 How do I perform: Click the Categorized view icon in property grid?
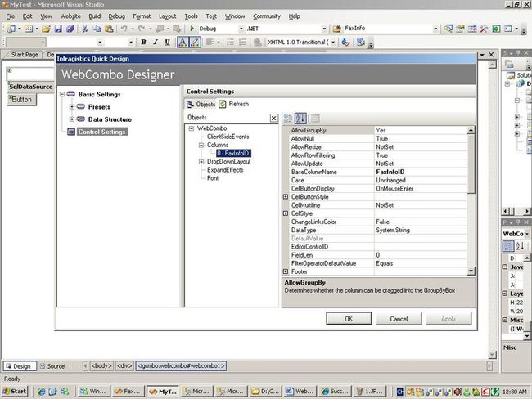[288, 118]
